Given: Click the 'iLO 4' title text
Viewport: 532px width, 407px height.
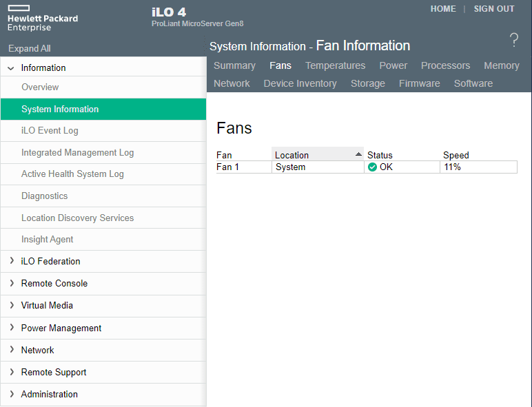Looking at the screenshot, I should [169, 12].
